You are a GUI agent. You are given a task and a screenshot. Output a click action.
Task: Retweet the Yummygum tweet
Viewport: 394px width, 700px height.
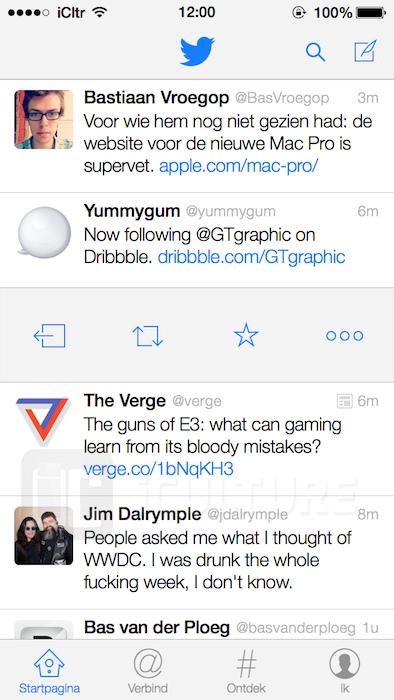pos(148,336)
